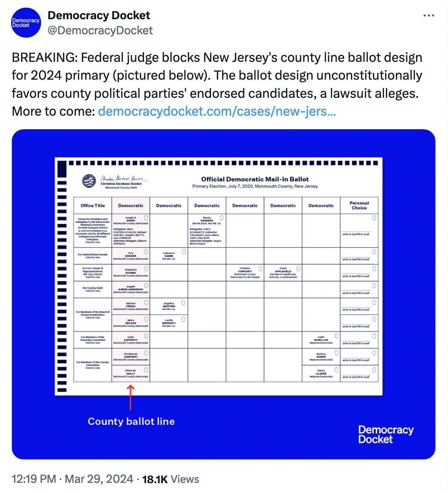Follow the democracydocket.com cases link
The width and height of the screenshot is (448, 494).
(x=217, y=111)
